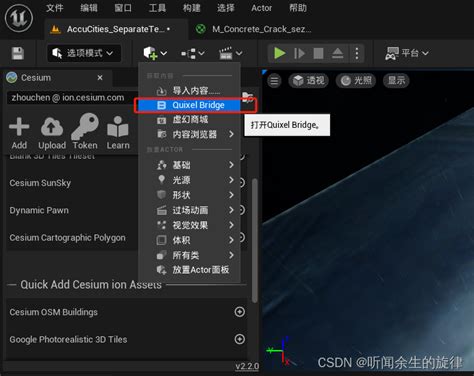Click the viewport options hamburger icon
The image size is (474, 376).
[x=274, y=81]
